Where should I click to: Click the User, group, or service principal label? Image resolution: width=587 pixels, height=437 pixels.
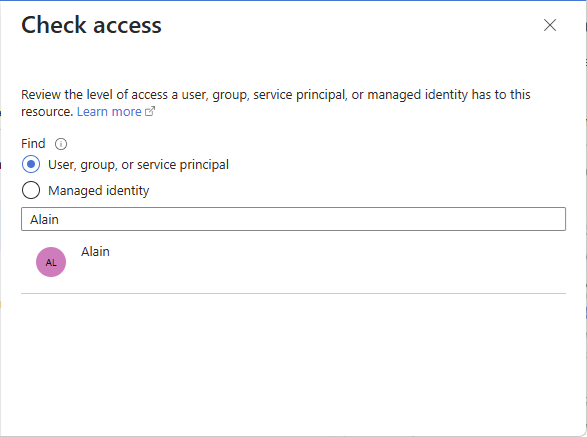click(x=138, y=165)
